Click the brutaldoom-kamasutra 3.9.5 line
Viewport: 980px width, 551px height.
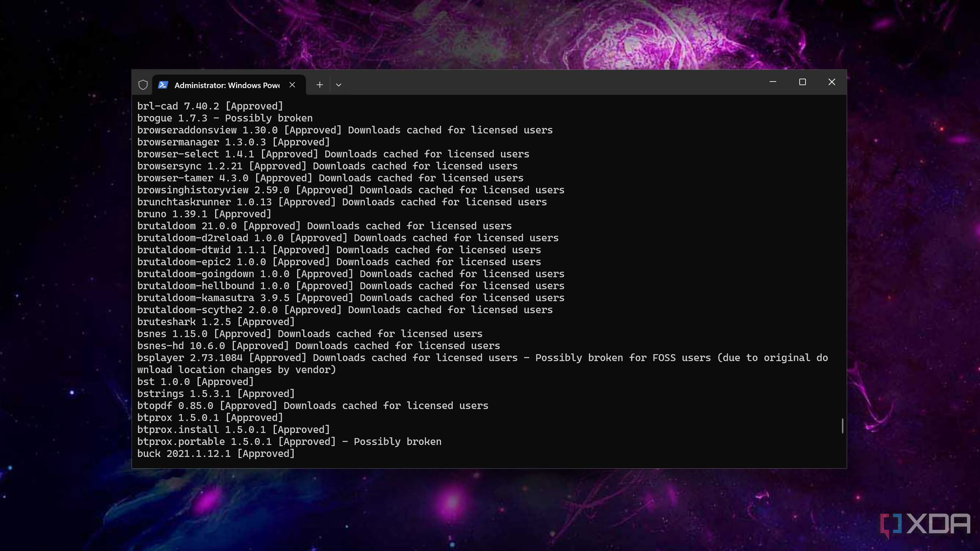(351, 298)
